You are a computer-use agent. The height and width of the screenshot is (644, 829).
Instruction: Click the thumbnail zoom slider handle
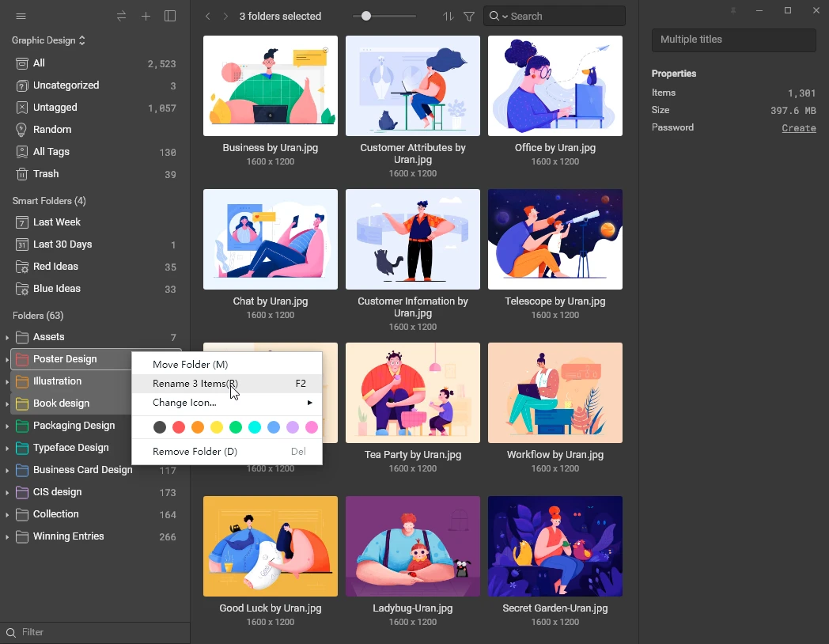365,14
